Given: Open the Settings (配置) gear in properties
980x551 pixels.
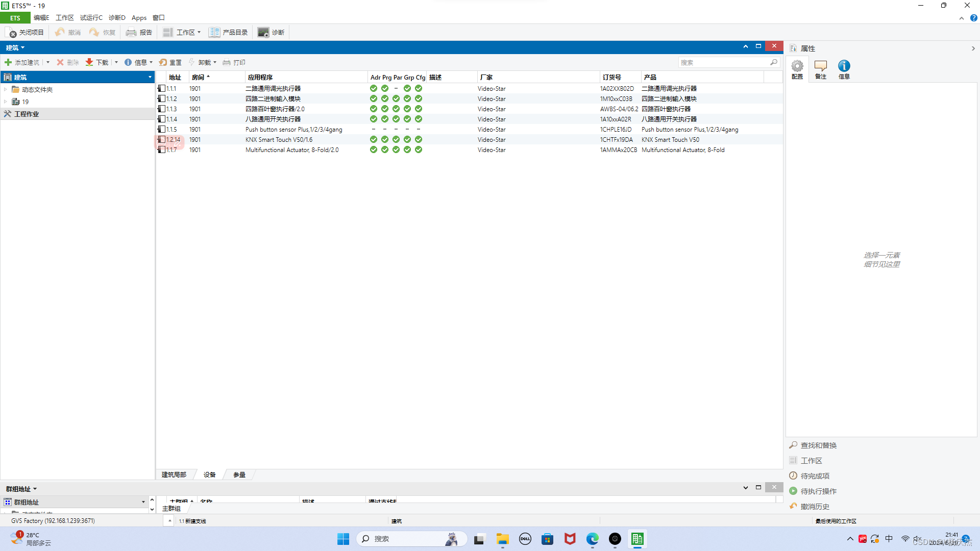Looking at the screenshot, I should (797, 66).
